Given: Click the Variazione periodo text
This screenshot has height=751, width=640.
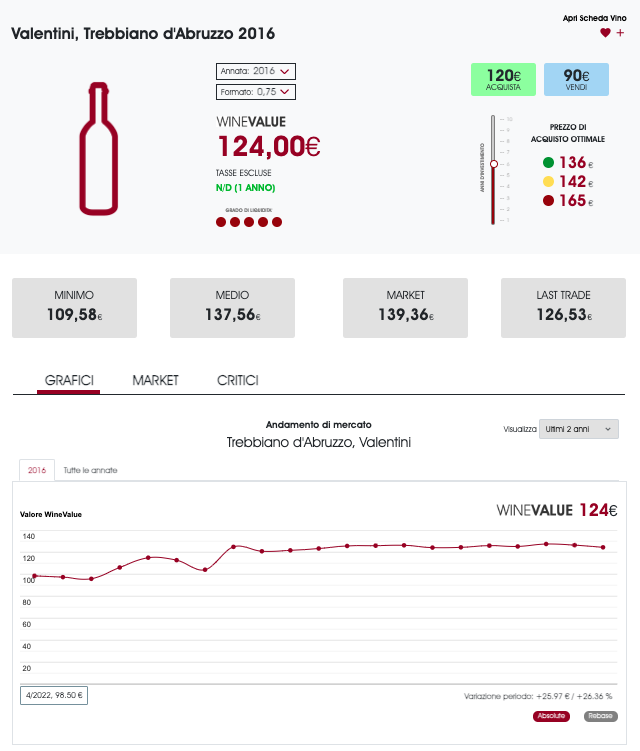Looking at the screenshot, I should 538,696.
